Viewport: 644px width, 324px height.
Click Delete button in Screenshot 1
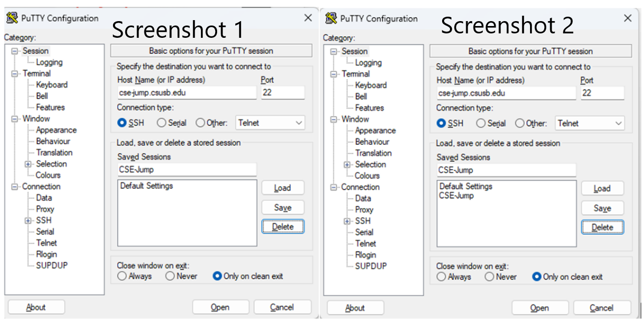click(282, 227)
